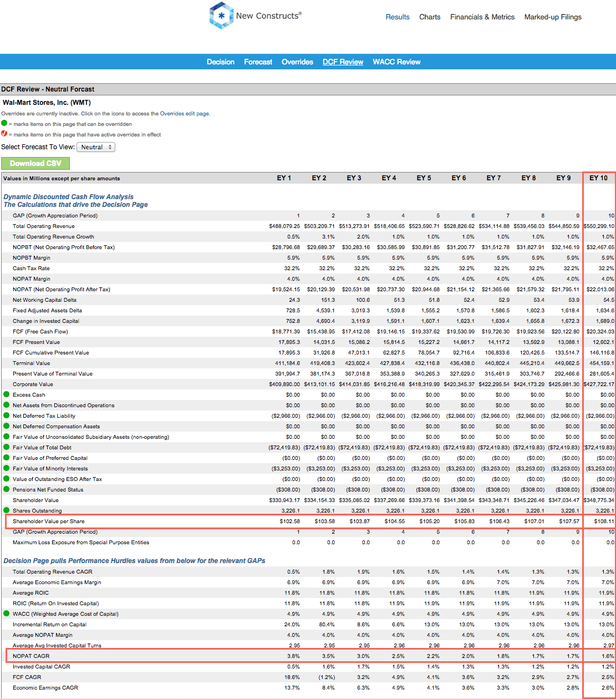Click the New Constructs brand name
The height and width of the screenshot is (699, 616).
pos(269,16)
